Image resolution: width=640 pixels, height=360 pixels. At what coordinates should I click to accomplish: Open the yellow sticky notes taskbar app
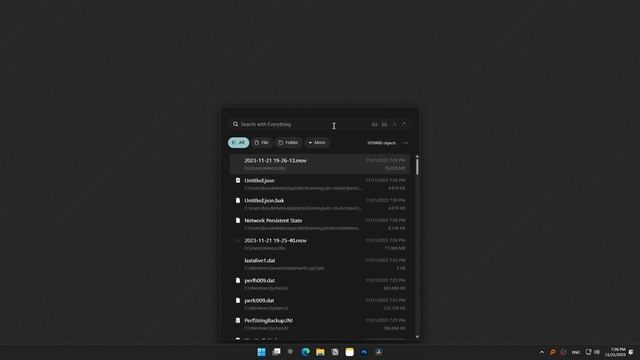pos(349,352)
